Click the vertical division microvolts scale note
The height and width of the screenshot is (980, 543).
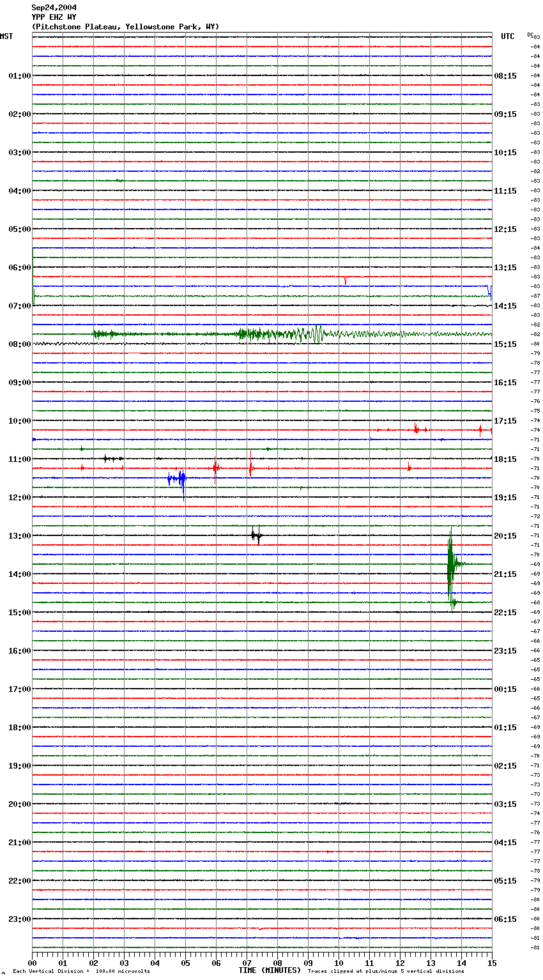click(81, 972)
